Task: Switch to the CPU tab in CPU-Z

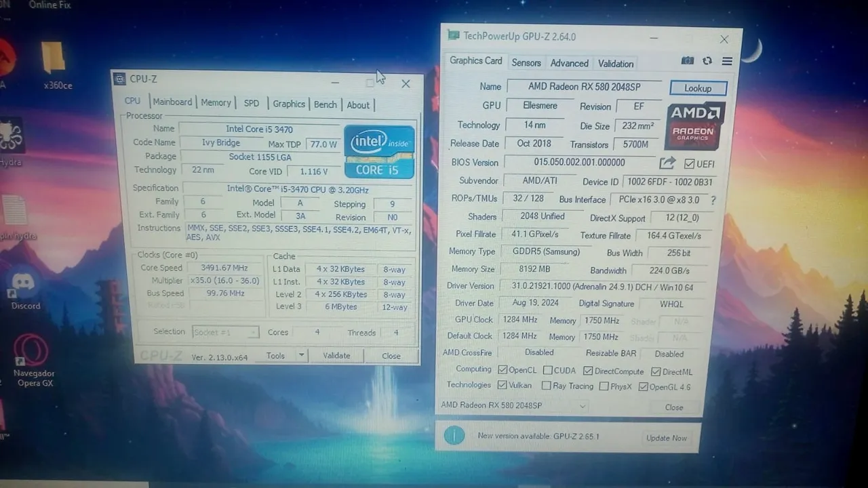Action: 132,101
